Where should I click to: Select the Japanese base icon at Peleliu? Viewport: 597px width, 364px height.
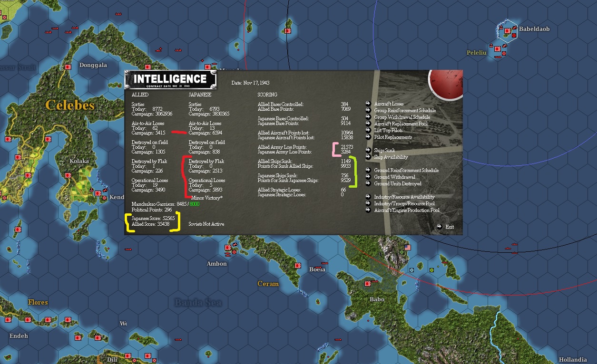498,48
